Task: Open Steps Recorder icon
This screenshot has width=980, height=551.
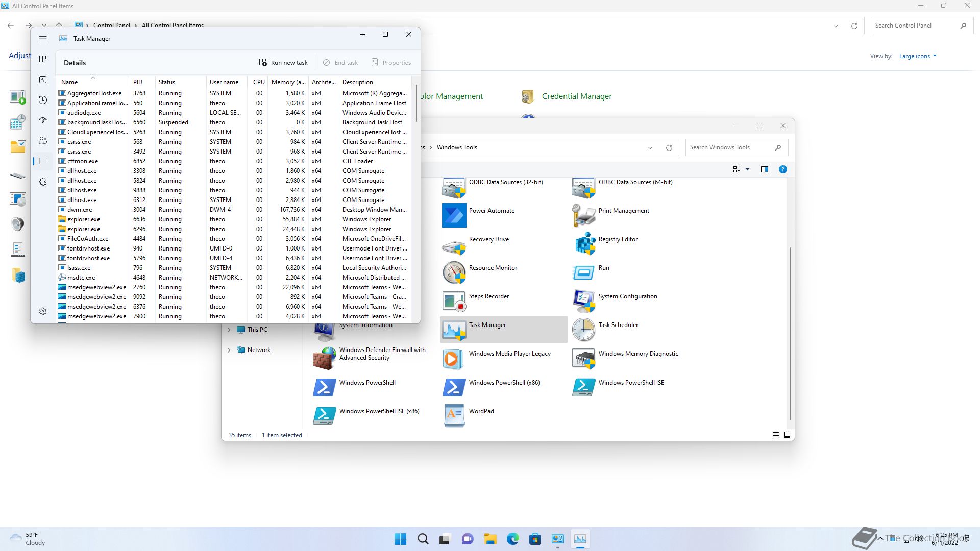Action: 454,300
